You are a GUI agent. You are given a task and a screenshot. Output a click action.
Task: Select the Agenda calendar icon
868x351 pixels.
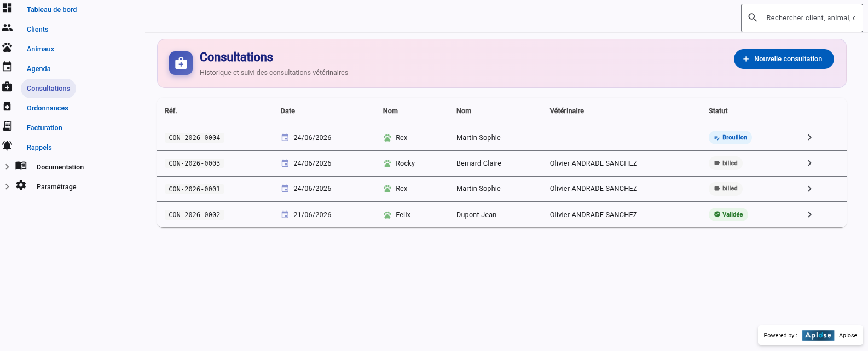click(7, 67)
